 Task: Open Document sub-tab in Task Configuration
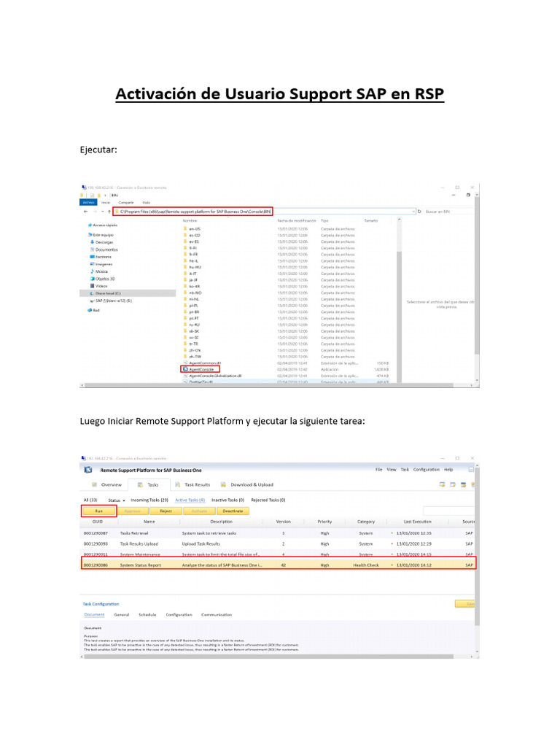(x=94, y=615)
